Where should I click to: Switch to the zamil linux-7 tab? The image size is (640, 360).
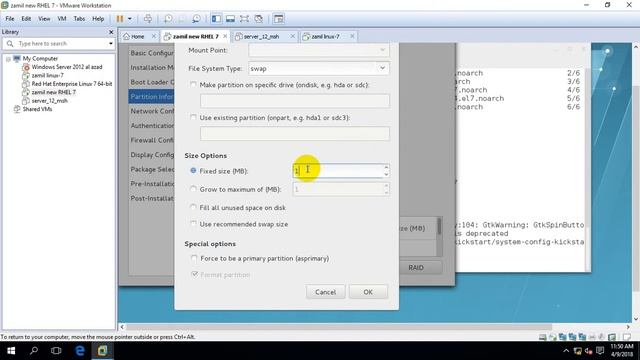(x=325, y=36)
